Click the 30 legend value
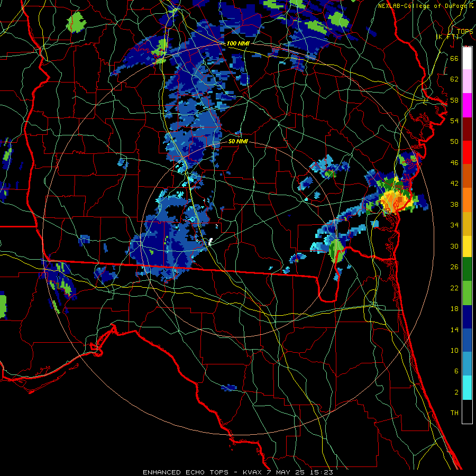The width and height of the screenshot is (476, 476). (x=454, y=246)
